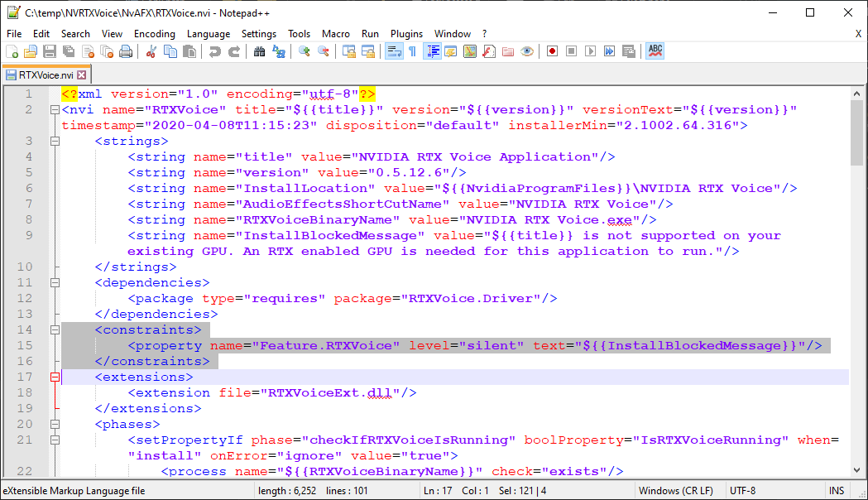Select the RTXVoice.nvi tab
This screenshot has height=500, width=868.
46,75
